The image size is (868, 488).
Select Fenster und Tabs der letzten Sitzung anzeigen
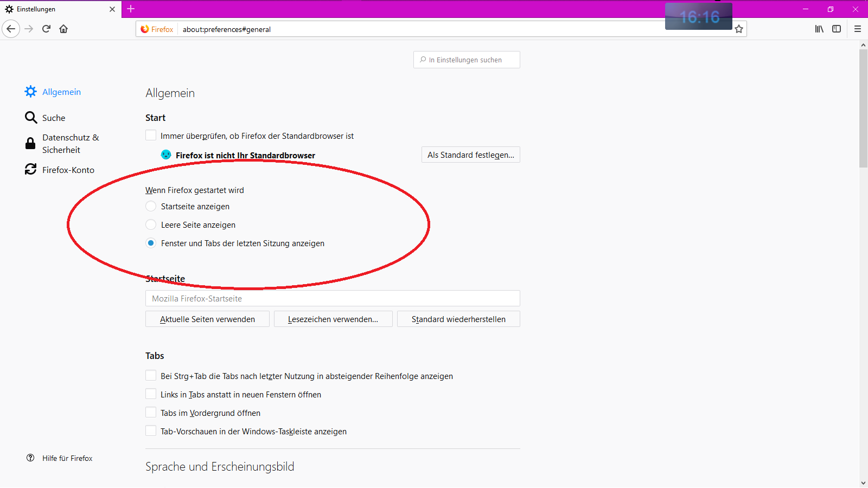151,243
